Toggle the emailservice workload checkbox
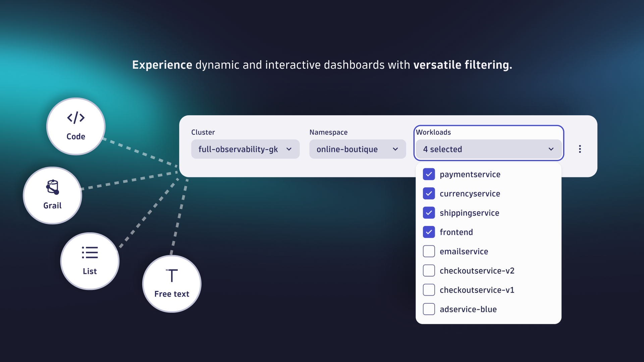 coord(428,251)
